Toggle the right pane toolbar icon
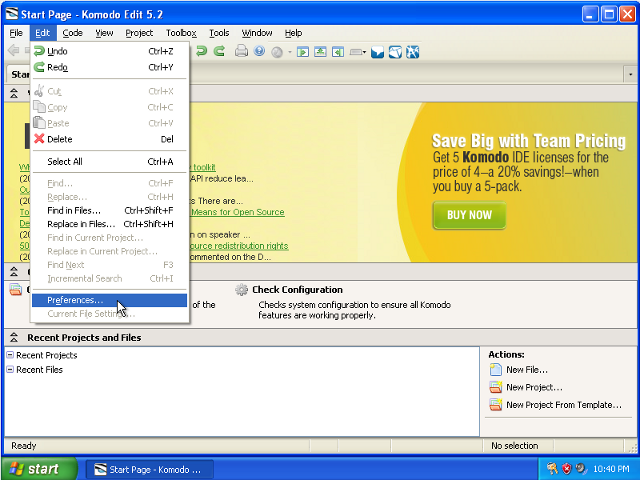640x480 pixels. click(x=338, y=52)
